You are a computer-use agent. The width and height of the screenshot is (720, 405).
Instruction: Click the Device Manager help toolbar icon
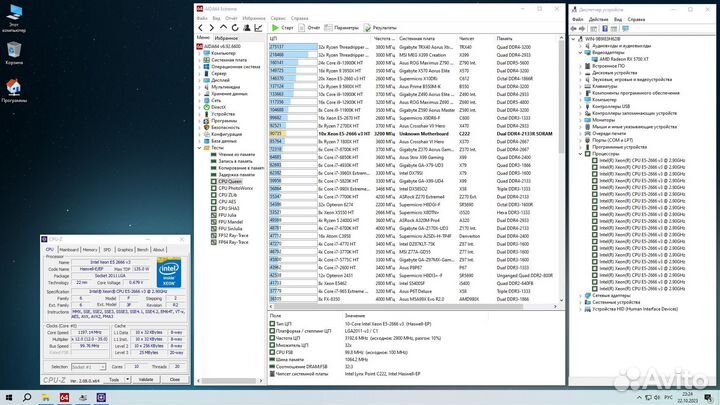coord(605,28)
